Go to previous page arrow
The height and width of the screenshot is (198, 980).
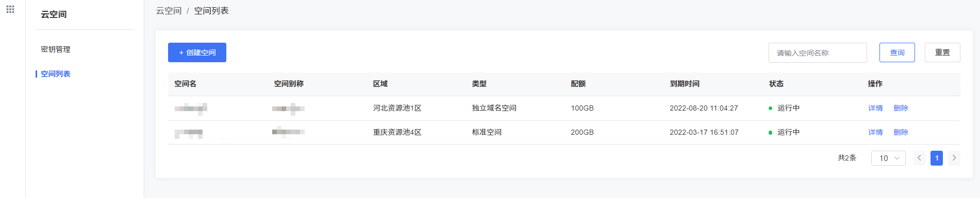(919, 158)
